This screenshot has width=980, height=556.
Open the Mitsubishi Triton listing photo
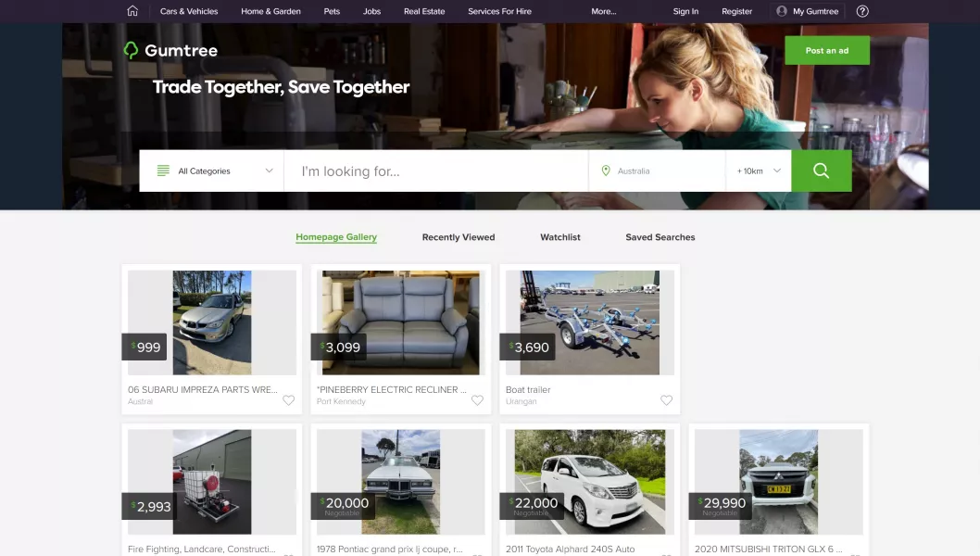779,482
